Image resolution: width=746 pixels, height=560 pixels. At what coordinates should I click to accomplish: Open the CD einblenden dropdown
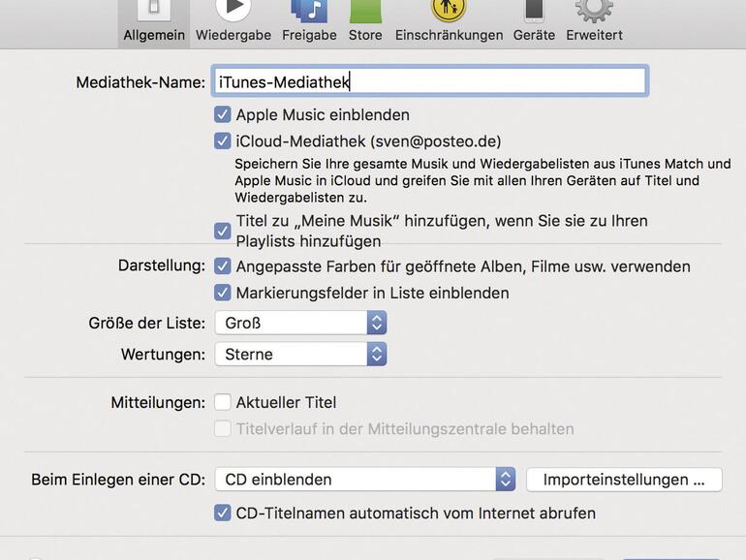[x=364, y=480]
